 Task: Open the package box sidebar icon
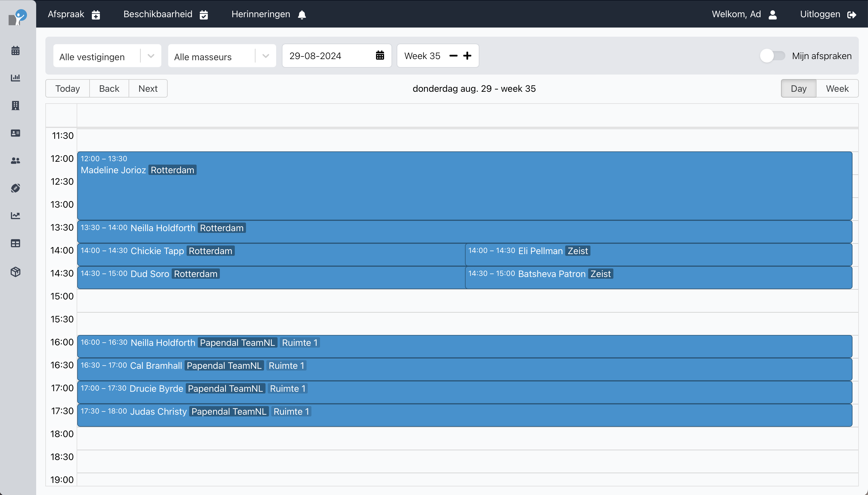tap(16, 271)
